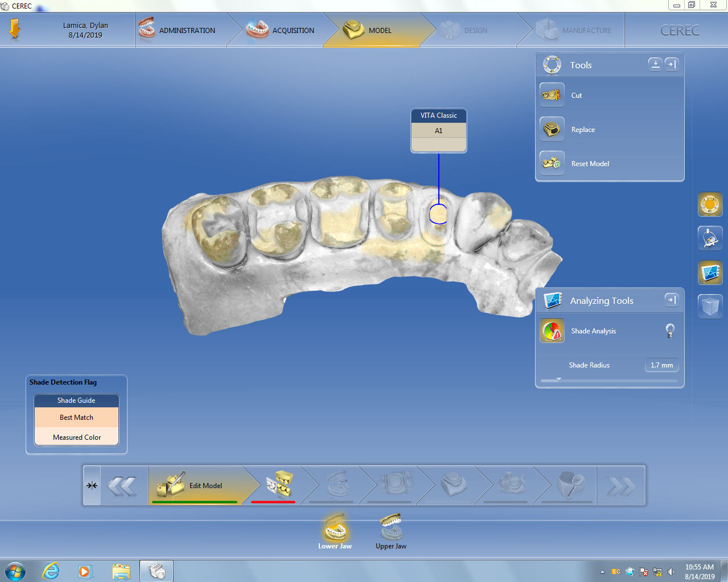Open the Windows Start menu
The image size is (728, 582).
pos(15,571)
